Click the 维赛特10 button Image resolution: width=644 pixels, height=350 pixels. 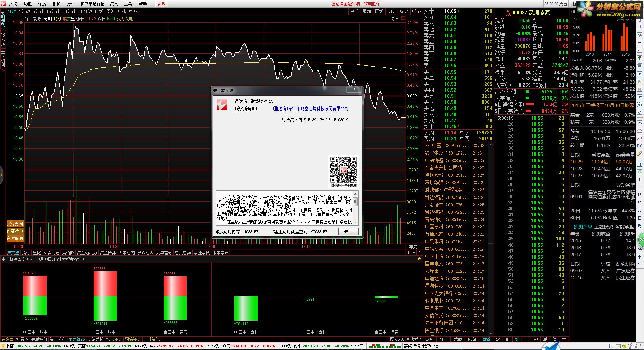pos(15,231)
